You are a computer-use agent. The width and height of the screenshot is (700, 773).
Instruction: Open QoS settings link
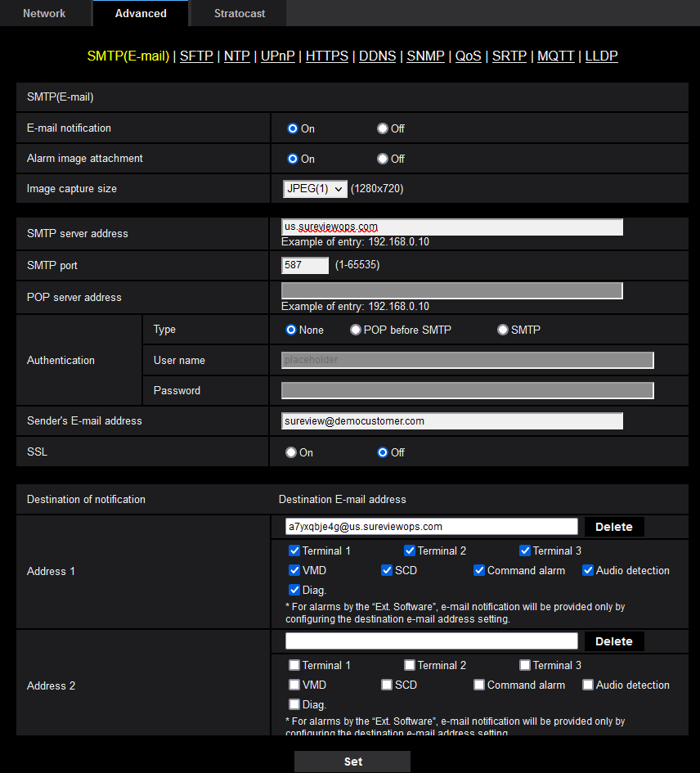(468, 56)
